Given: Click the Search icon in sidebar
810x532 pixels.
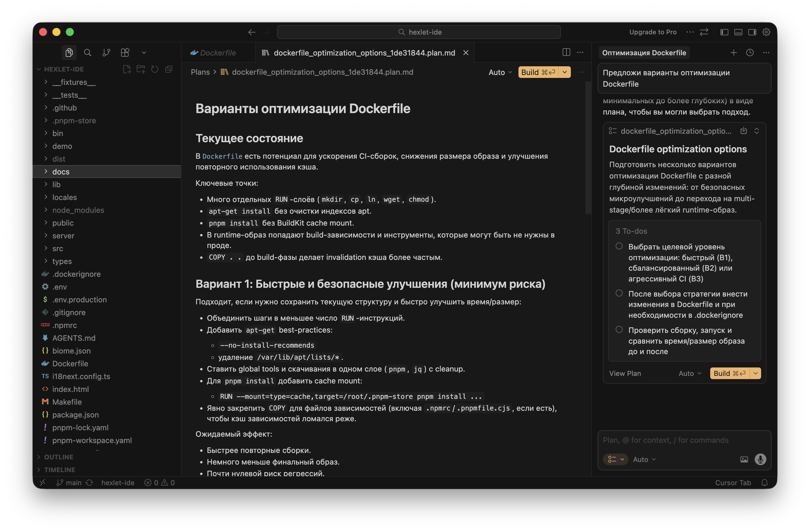Looking at the screenshot, I should point(88,52).
